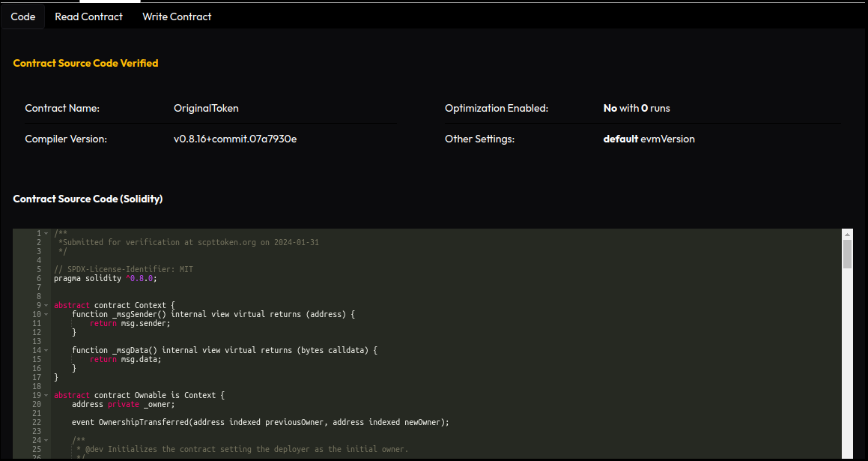Fold the _msgData function at line 14

pos(46,351)
